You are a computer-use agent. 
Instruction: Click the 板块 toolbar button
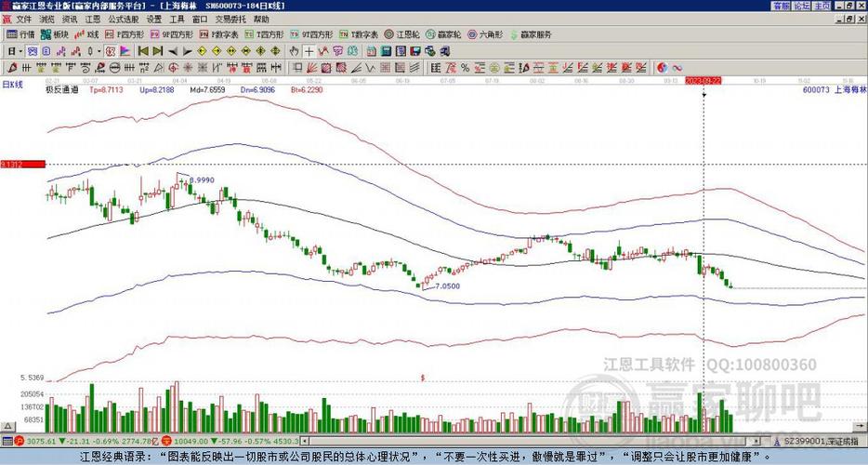(x=54, y=34)
